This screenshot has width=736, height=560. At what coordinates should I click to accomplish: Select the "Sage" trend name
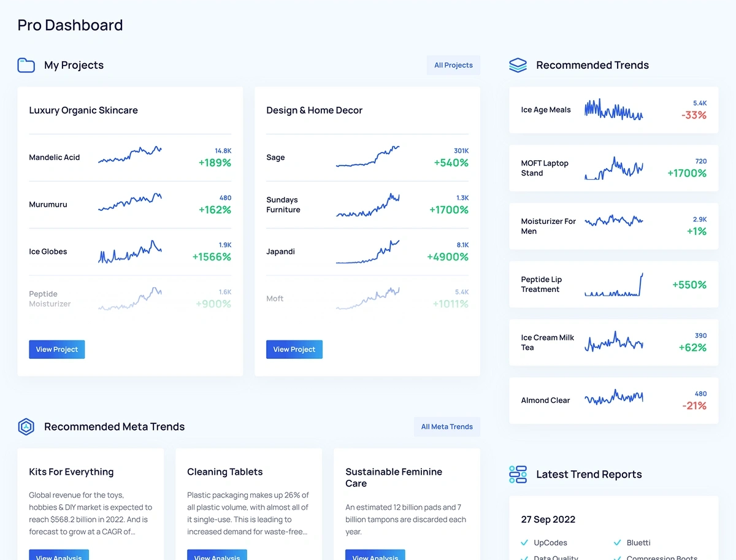tap(275, 158)
